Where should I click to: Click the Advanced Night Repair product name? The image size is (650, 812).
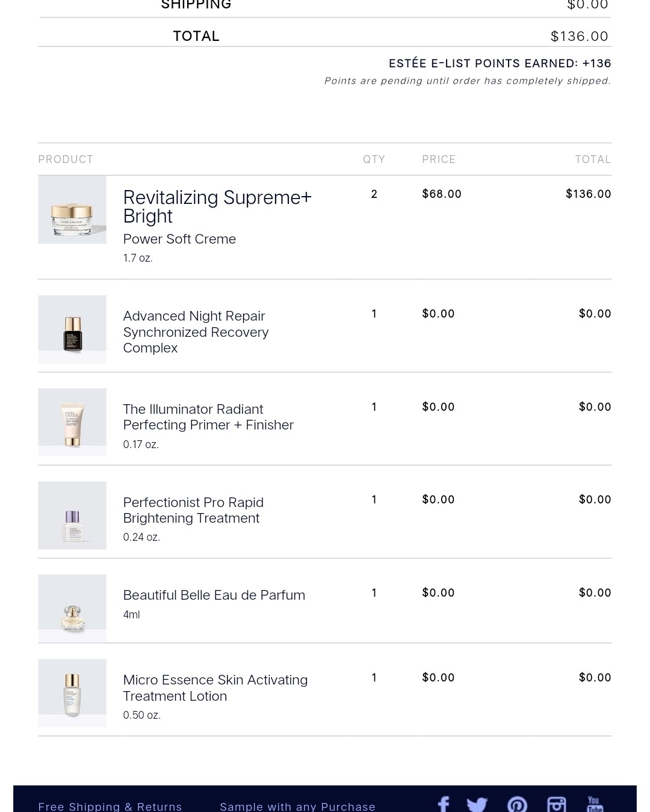(x=196, y=332)
